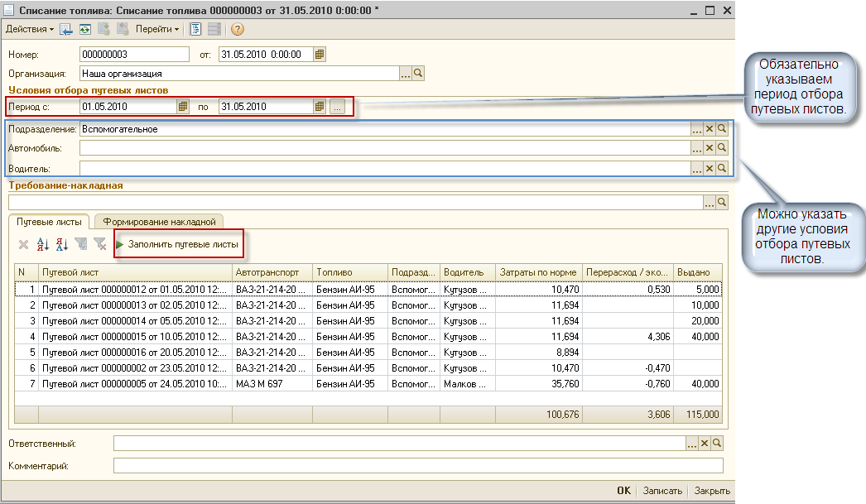Open help with the question mark icon
This screenshot has height=504, width=866.
238,29
